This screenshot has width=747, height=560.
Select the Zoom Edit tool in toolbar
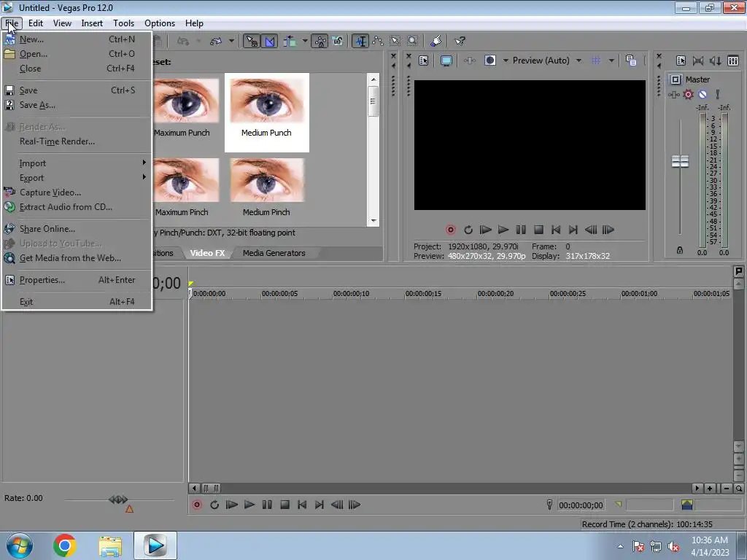click(x=413, y=42)
